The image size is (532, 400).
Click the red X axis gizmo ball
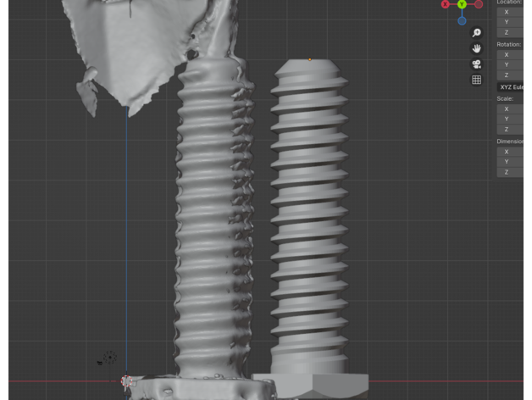coord(446,4)
